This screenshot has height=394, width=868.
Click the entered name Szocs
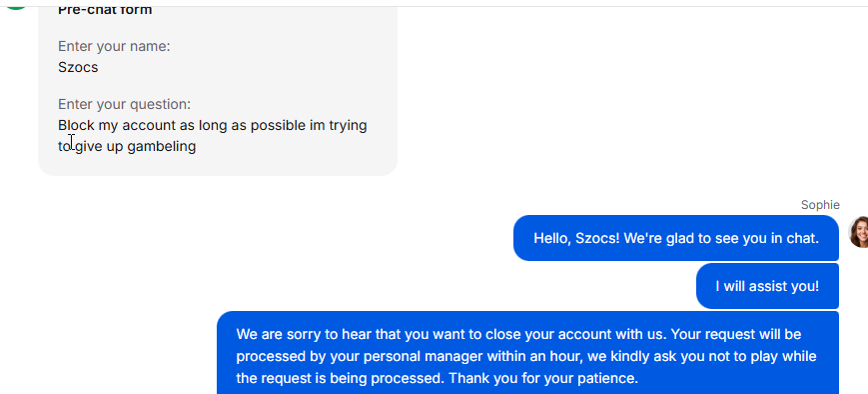coord(78,68)
